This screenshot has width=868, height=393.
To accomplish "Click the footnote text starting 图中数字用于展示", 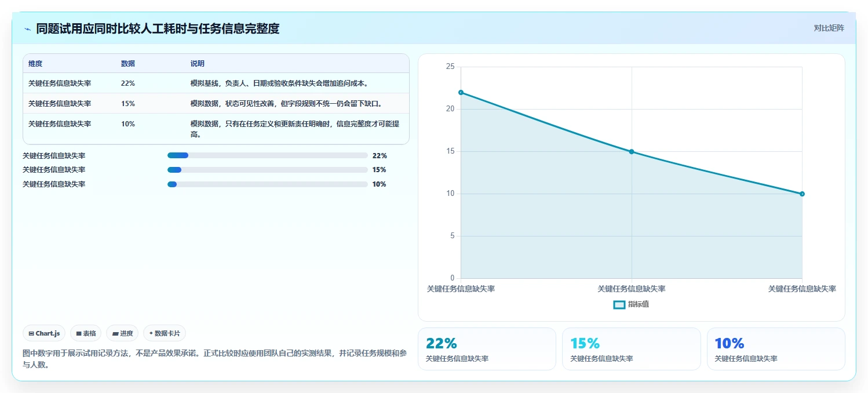I will (x=216, y=359).
